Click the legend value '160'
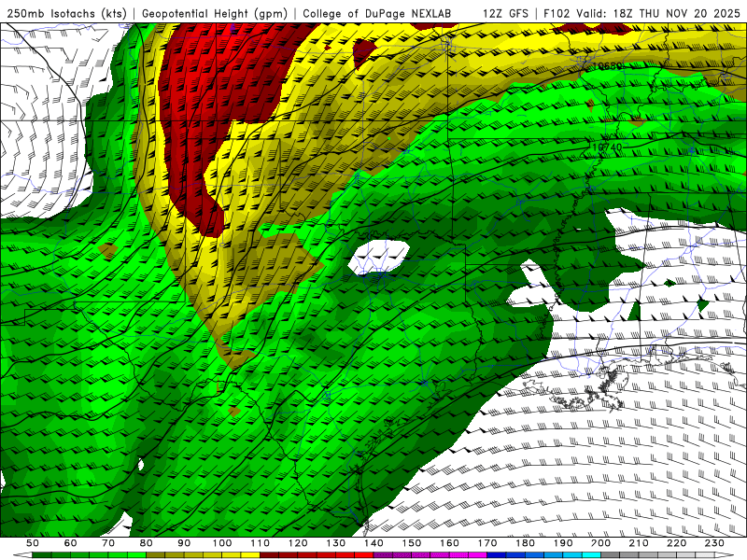This screenshot has width=747, height=560. 449,543
